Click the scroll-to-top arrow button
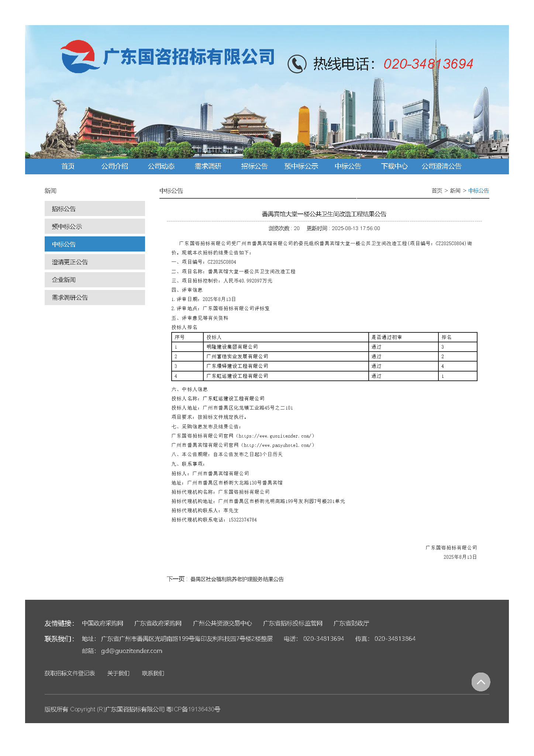Viewport: 534px width, 756px height. tap(480, 682)
